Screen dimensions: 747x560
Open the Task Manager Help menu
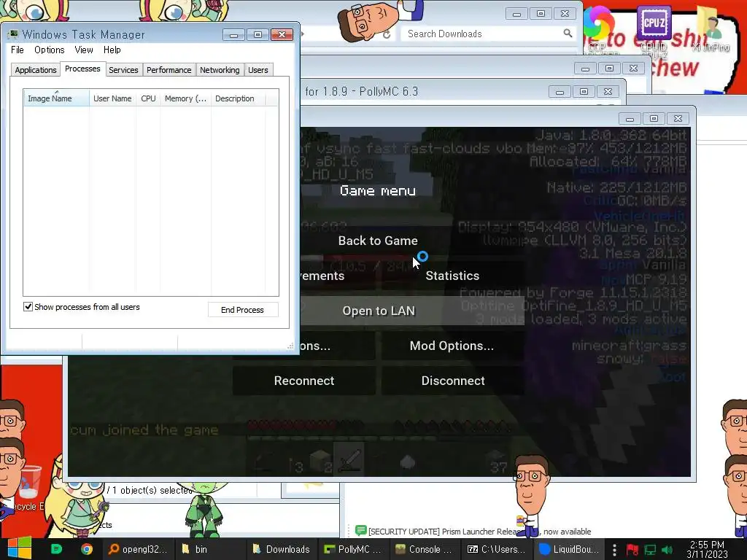click(112, 50)
